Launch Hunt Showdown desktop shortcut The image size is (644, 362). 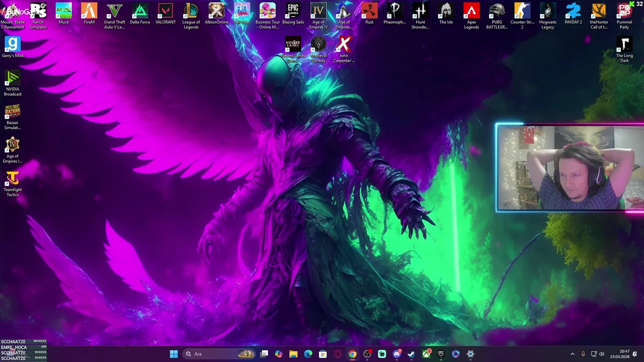(420, 16)
